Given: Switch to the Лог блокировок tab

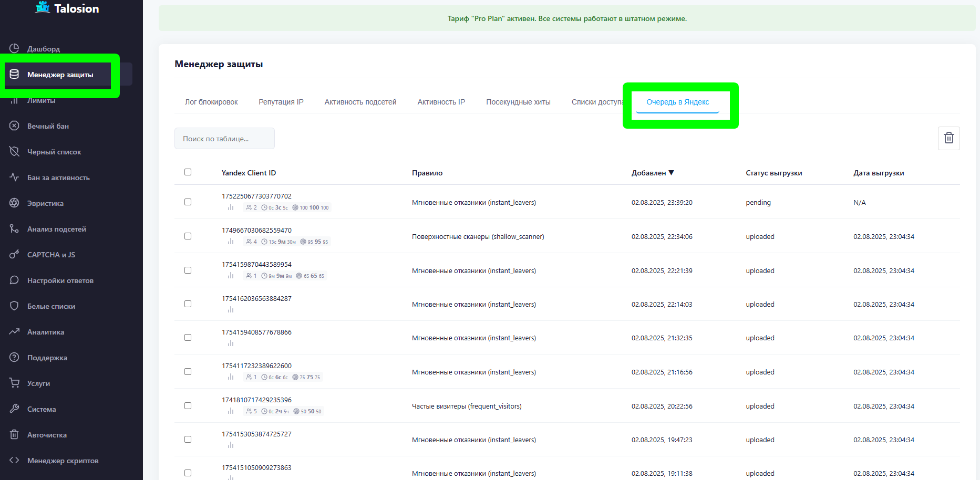Looking at the screenshot, I should click(x=211, y=102).
